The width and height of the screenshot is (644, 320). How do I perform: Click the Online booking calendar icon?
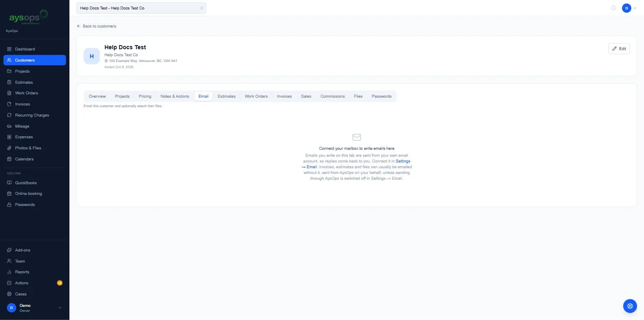point(9,194)
